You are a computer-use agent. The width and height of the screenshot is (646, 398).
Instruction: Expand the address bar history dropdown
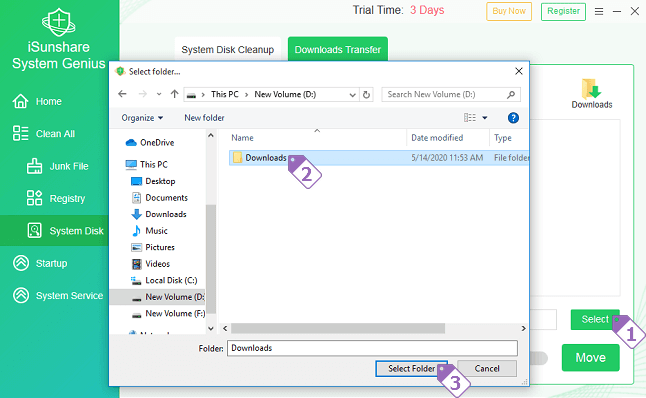352,95
